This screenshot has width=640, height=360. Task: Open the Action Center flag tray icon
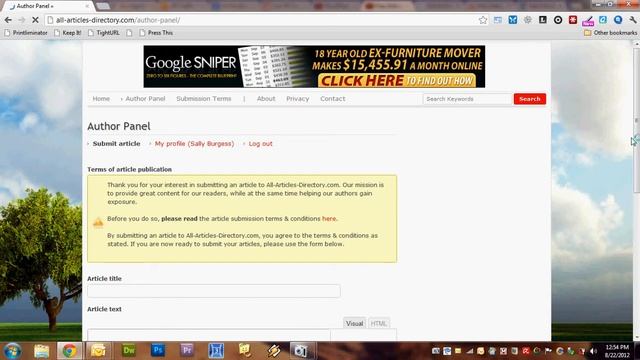(x=548, y=351)
